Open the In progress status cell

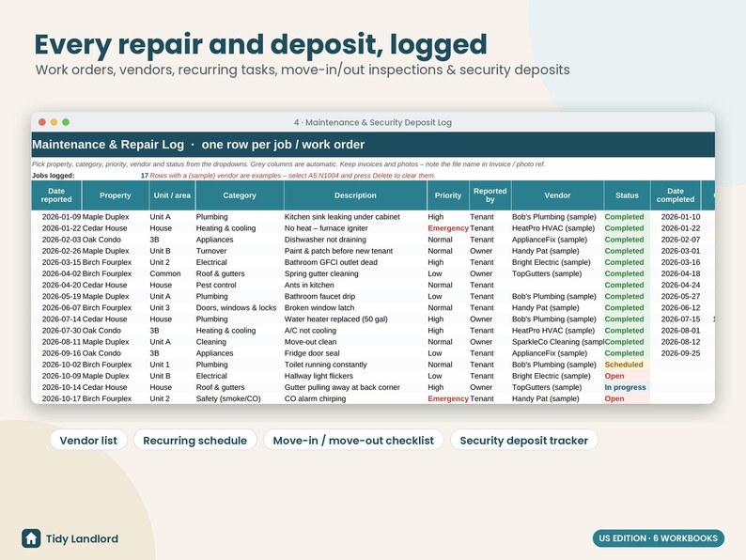tap(627, 387)
